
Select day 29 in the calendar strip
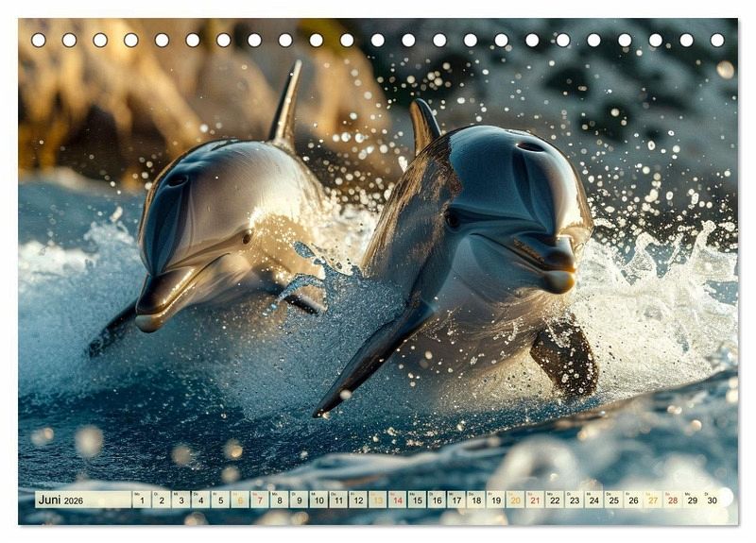693,500
